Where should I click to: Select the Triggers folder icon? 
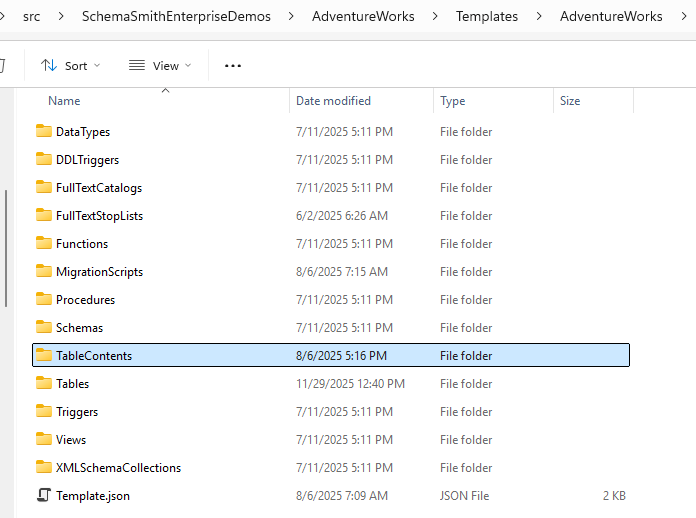click(x=44, y=411)
